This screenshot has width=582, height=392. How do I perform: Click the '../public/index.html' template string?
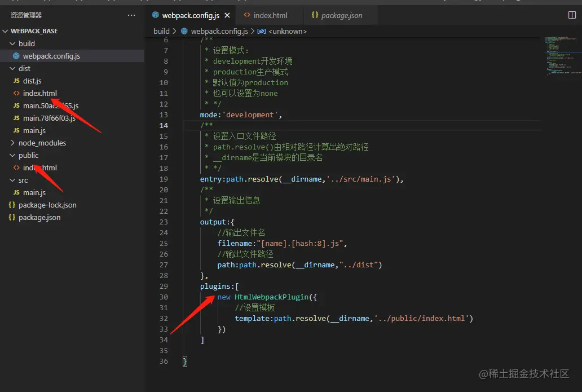tap(421, 319)
